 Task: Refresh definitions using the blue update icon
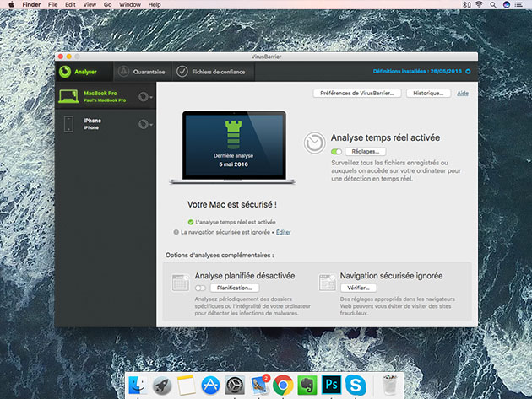tap(468, 71)
